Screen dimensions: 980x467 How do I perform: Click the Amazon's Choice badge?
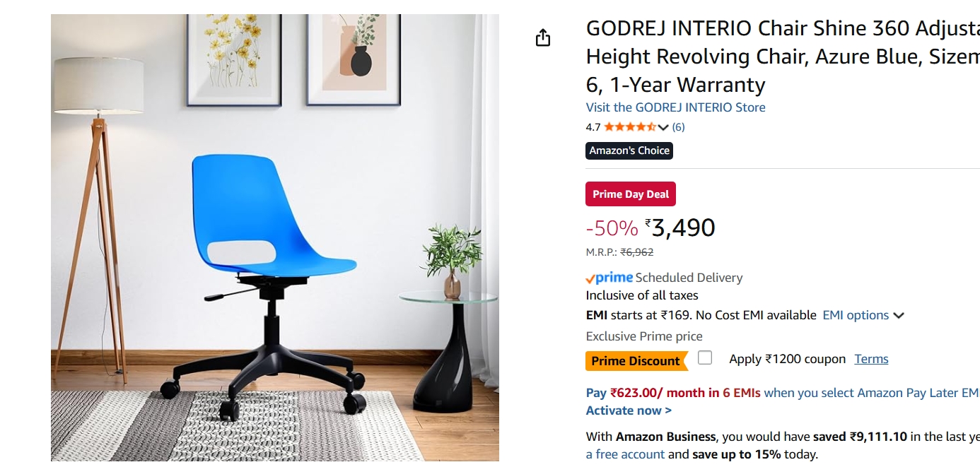pyautogui.click(x=629, y=150)
